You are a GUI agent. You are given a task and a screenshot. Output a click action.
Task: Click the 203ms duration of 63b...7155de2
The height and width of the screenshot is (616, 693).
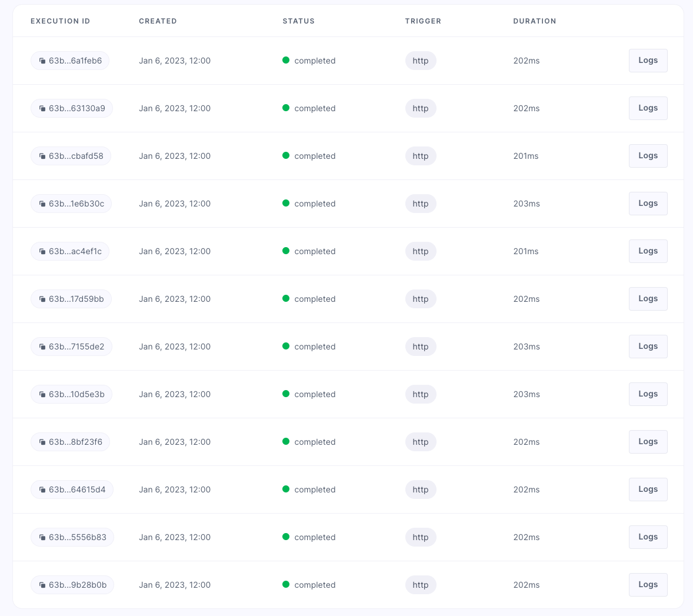[x=527, y=347]
